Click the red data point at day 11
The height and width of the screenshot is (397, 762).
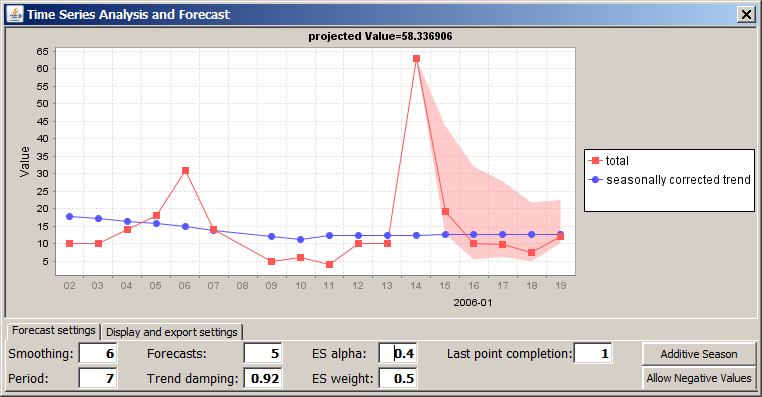(x=329, y=264)
